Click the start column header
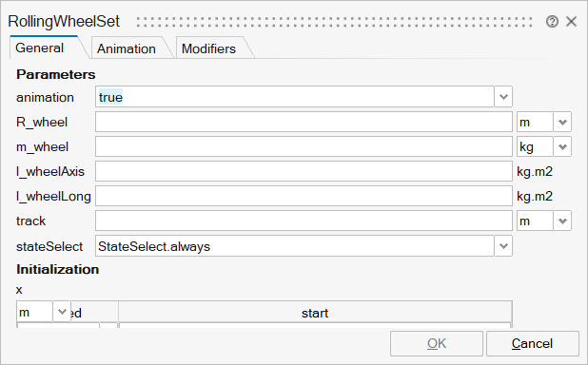The image size is (588, 365). pos(315,313)
